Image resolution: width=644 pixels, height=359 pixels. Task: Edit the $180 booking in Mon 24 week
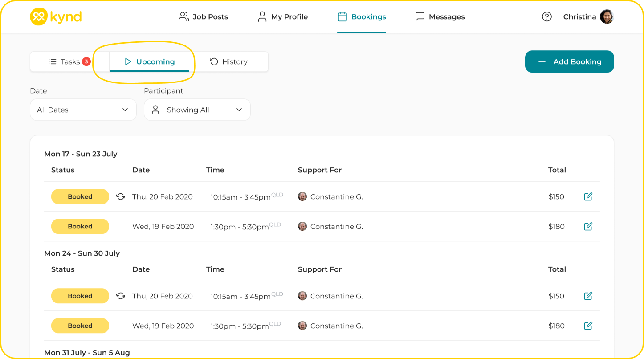tap(588, 326)
